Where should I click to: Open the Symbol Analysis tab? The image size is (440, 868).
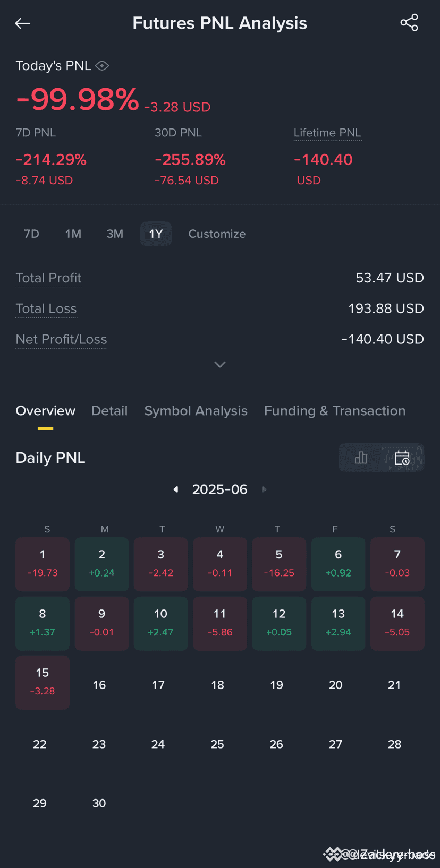click(196, 411)
